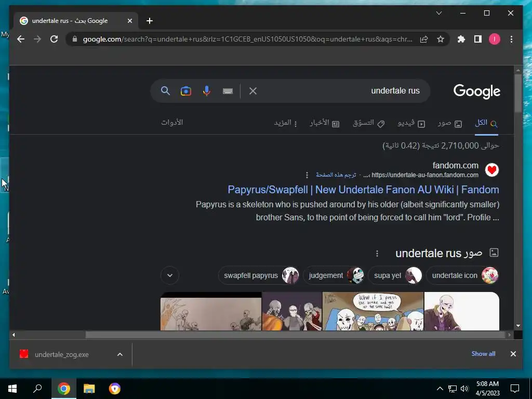The width and height of the screenshot is (532, 399).
Task: Close the 'undertale rus' Google tab
Action: (129, 21)
